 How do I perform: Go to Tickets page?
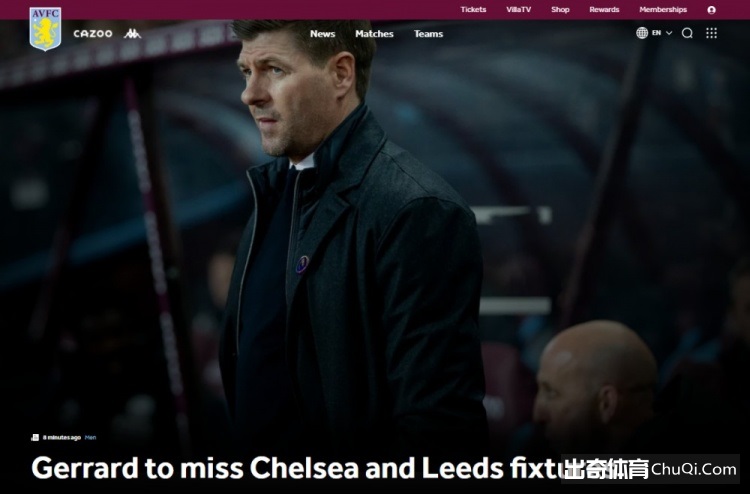point(473,10)
